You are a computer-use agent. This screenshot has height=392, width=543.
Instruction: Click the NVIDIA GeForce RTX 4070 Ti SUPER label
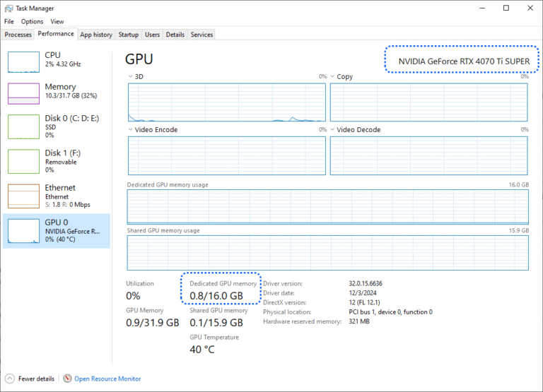(464, 61)
